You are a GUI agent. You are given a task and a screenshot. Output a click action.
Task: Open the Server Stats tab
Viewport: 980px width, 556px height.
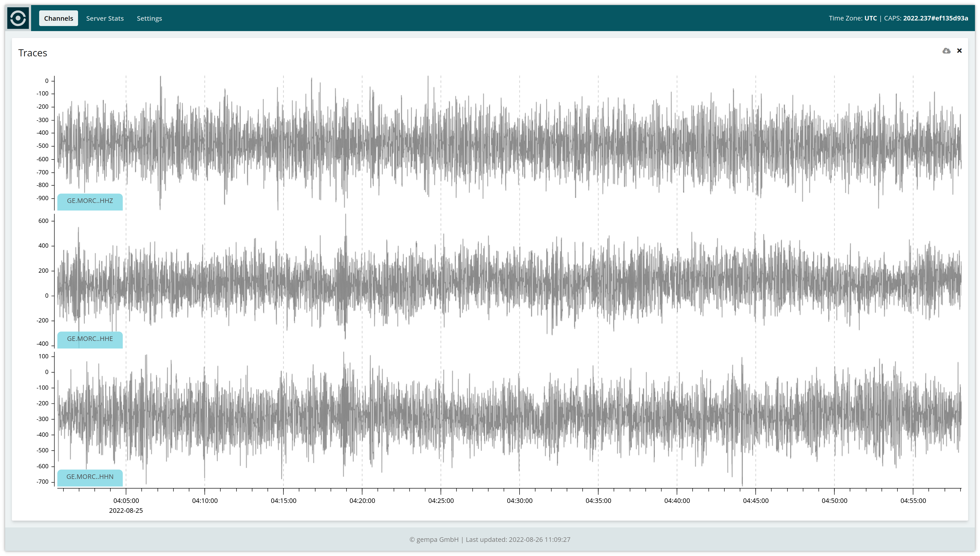[105, 18]
